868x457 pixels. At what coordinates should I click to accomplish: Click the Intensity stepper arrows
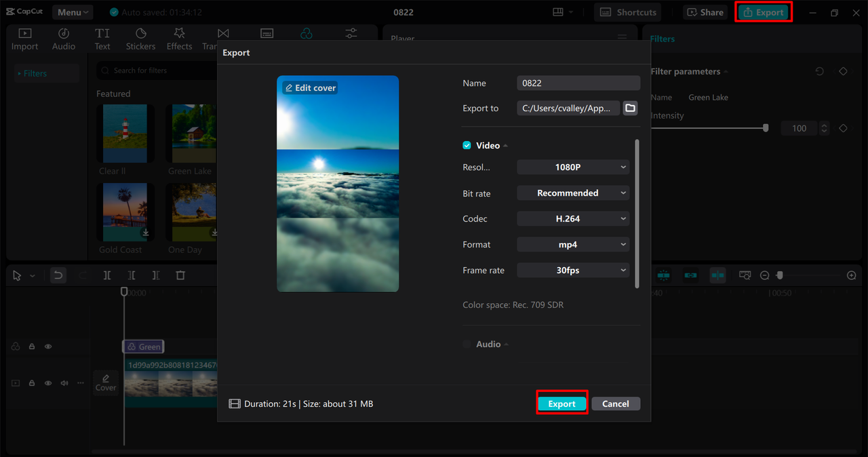coord(824,128)
